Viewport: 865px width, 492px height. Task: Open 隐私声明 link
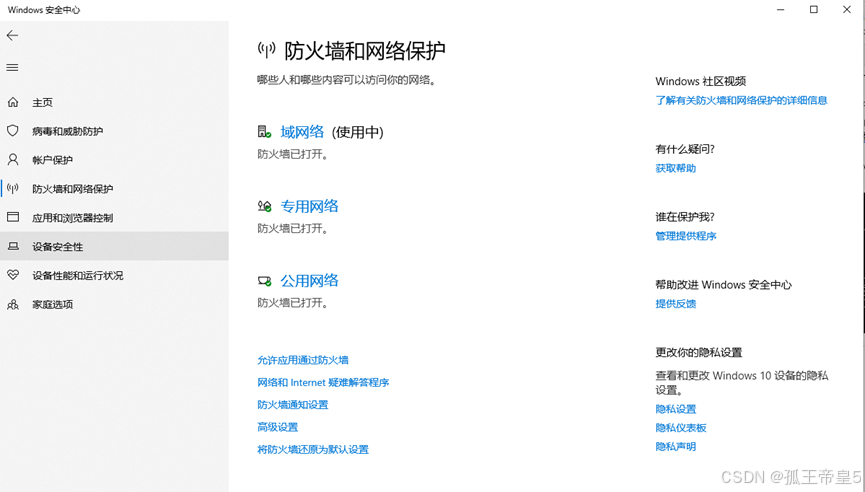click(676, 447)
